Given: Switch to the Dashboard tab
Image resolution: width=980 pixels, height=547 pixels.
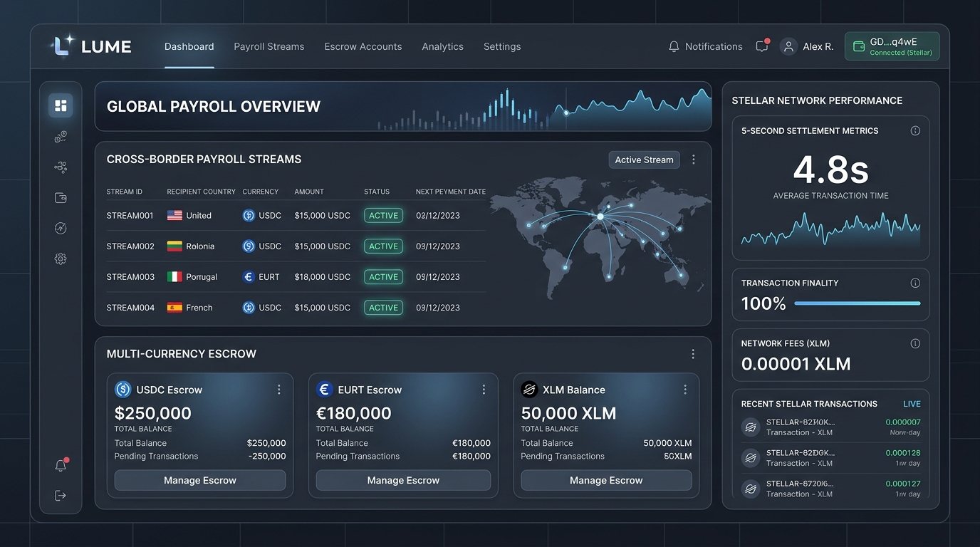Looking at the screenshot, I should 189,46.
